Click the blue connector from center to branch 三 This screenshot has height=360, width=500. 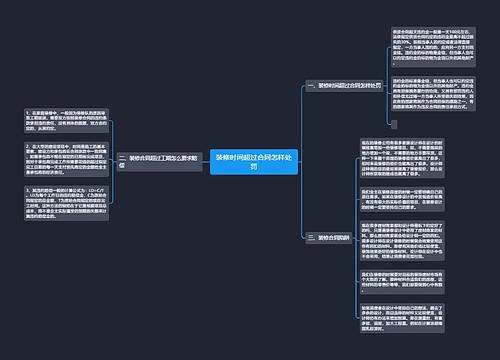tap(301, 200)
